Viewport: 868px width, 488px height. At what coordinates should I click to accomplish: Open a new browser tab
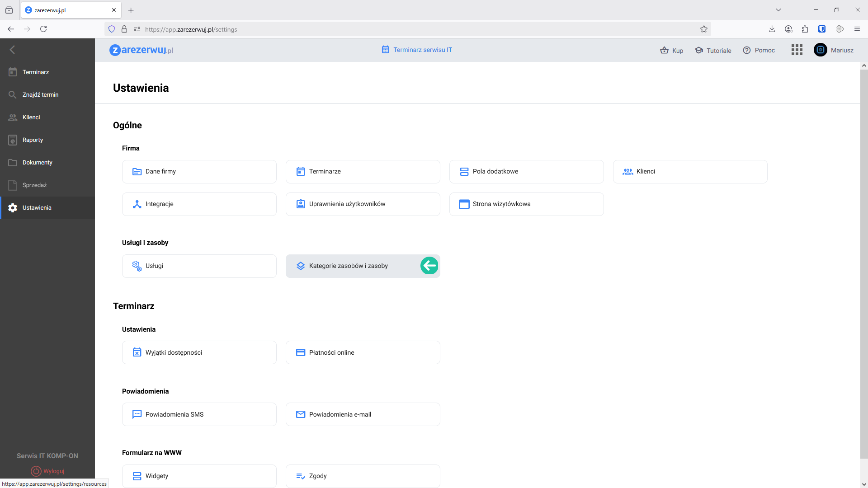[131, 10]
